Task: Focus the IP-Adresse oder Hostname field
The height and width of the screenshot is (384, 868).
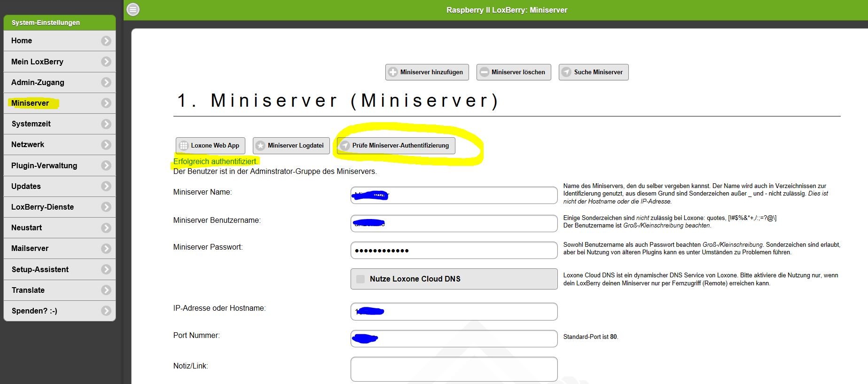Action: click(454, 312)
